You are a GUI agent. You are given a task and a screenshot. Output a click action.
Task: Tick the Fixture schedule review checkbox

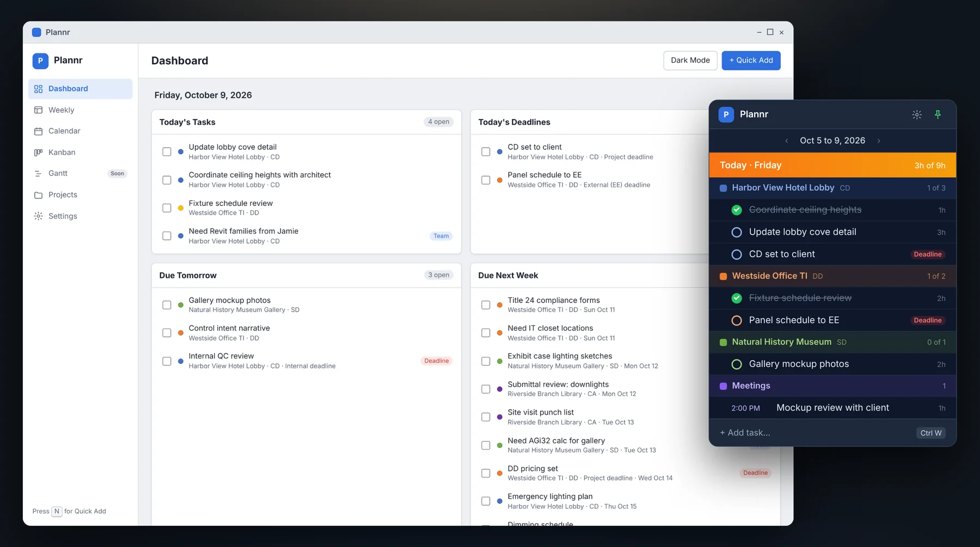pyautogui.click(x=167, y=208)
